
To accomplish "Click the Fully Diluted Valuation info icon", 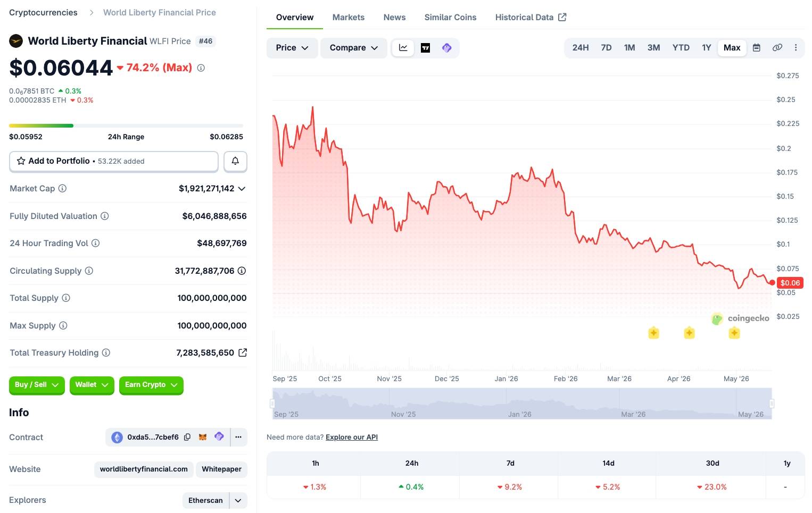I will pos(105,216).
